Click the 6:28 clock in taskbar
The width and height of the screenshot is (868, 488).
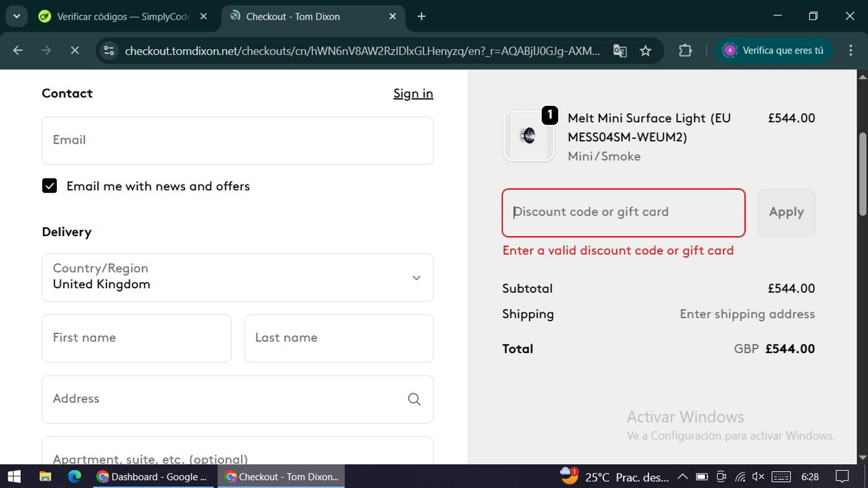(x=810, y=476)
